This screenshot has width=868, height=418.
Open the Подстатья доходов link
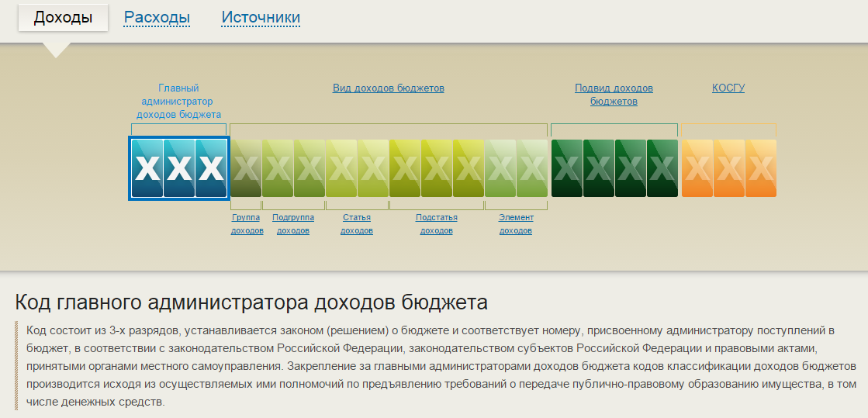(x=436, y=223)
